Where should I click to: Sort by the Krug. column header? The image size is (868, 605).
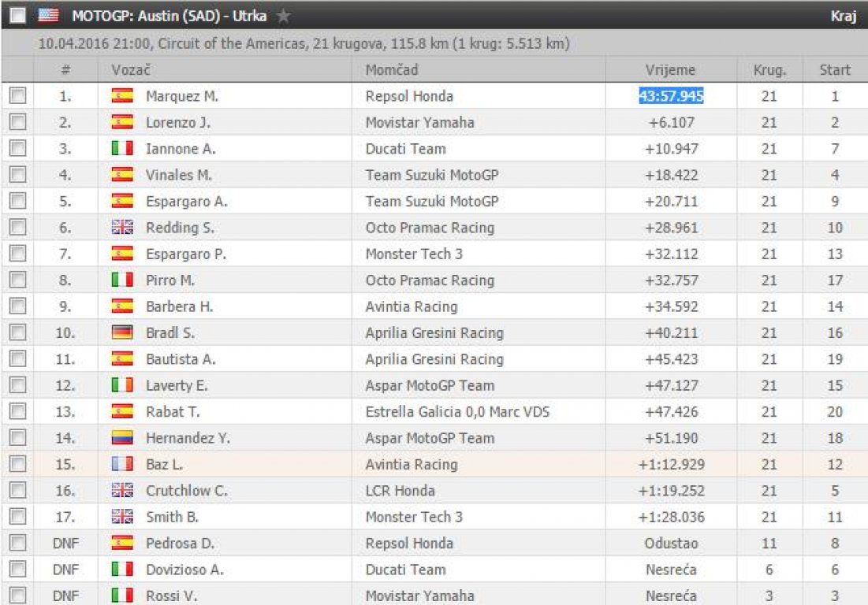point(769,69)
